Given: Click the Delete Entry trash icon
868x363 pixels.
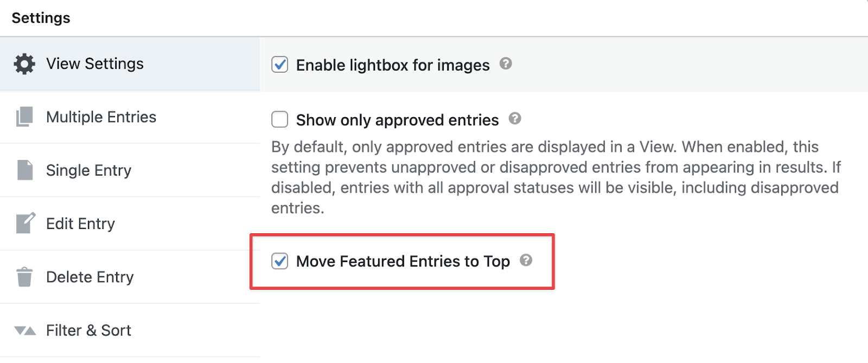Looking at the screenshot, I should pyautogui.click(x=25, y=276).
